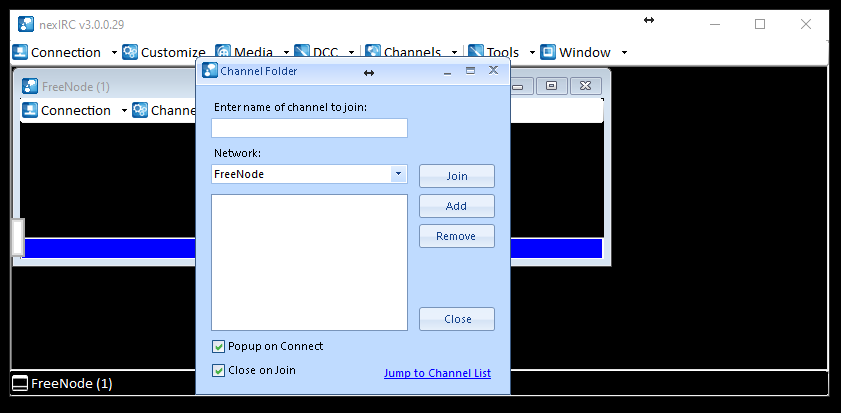Click the DCC icon in main toolbar
This screenshot has height=413, width=841.
(302, 52)
